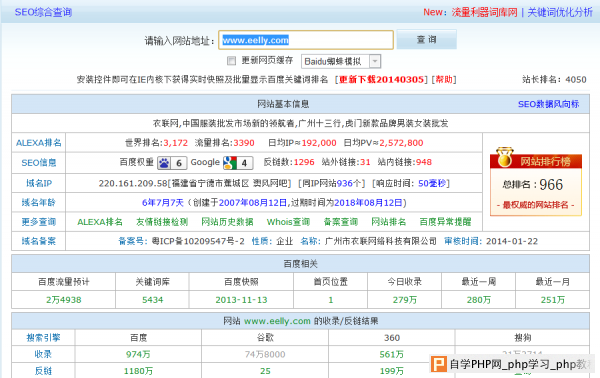Click the daily IP value 192,000
The width and height of the screenshot is (600, 378).
click(x=319, y=143)
